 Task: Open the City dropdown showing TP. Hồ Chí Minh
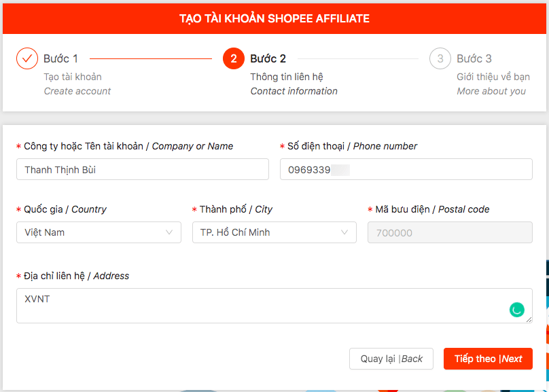tap(274, 232)
